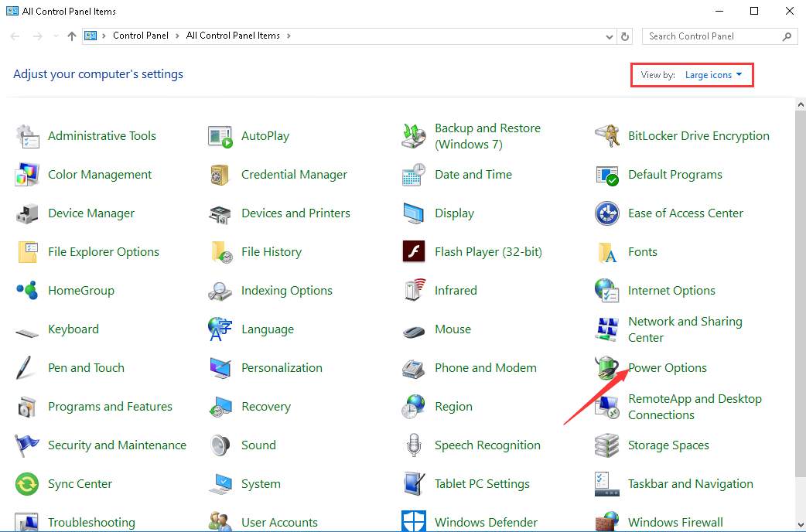
Task: Open Programs and Features link
Action: click(110, 407)
